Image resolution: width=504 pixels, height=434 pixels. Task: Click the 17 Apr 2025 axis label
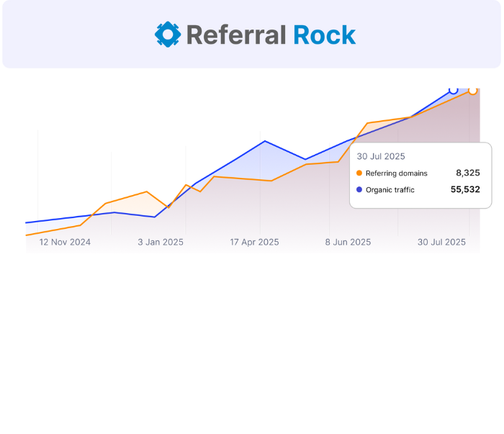point(254,243)
